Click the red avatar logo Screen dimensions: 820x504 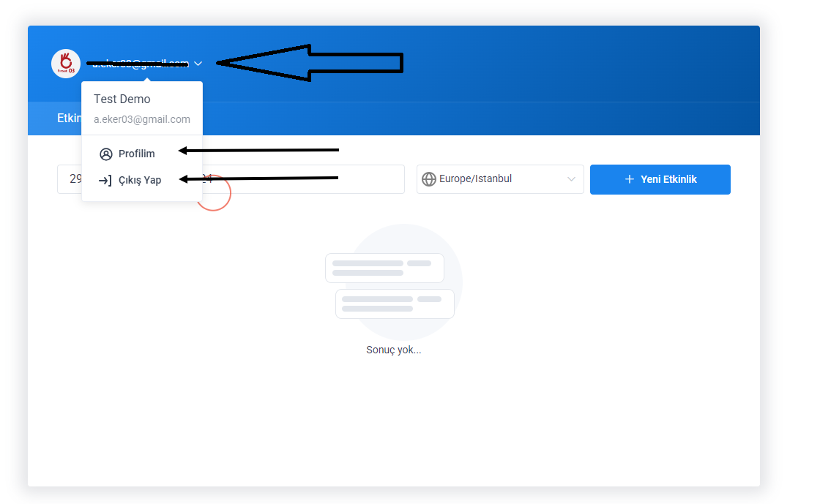point(66,64)
